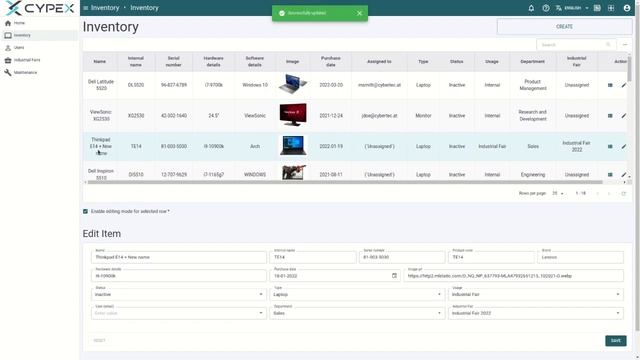Open the Purchase date calendar picker
The height and width of the screenshot is (360, 640).
point(394,276)
